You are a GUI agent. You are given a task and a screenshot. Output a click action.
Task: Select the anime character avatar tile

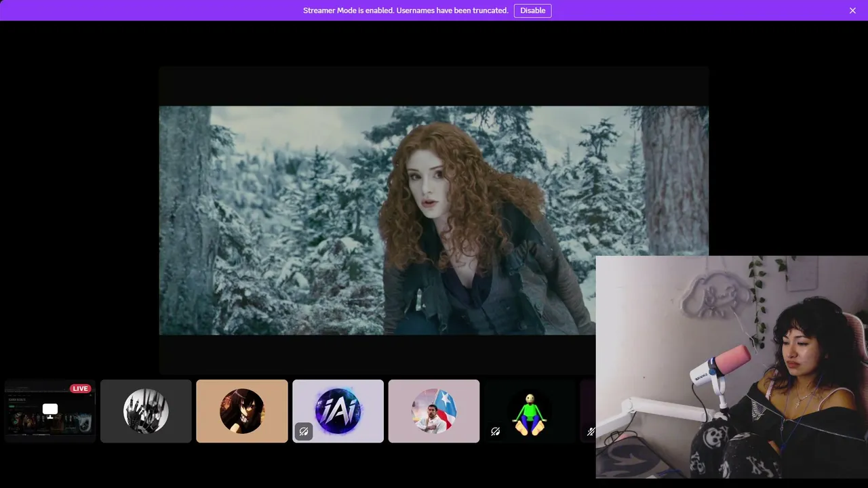pyautogui.click(x=242, y=411)
